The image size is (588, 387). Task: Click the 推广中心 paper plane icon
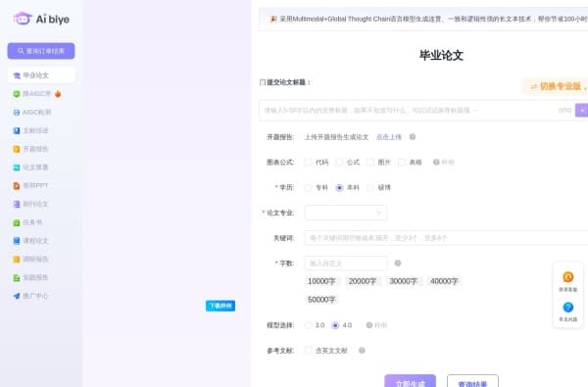[17, 296]
